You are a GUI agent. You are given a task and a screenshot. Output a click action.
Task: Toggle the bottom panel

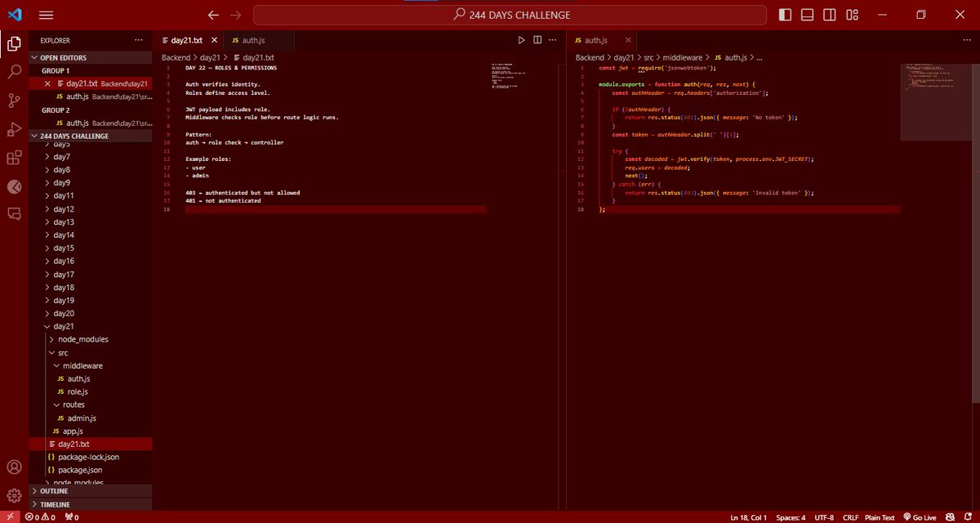(808, 15)
